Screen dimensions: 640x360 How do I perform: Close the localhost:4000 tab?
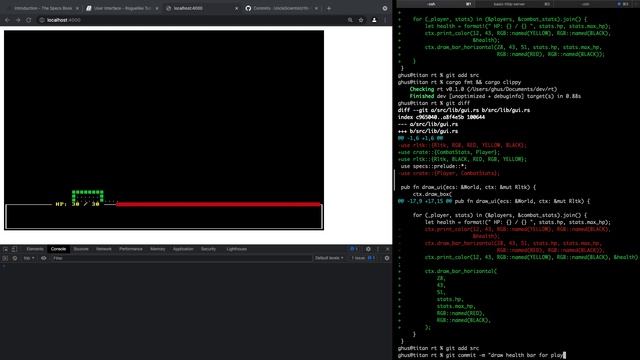click(x=236, y=8)
